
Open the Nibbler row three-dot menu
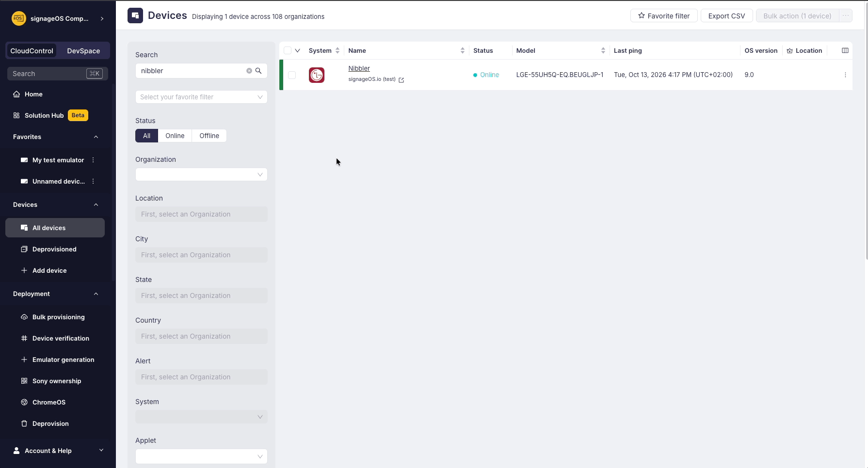845,75
